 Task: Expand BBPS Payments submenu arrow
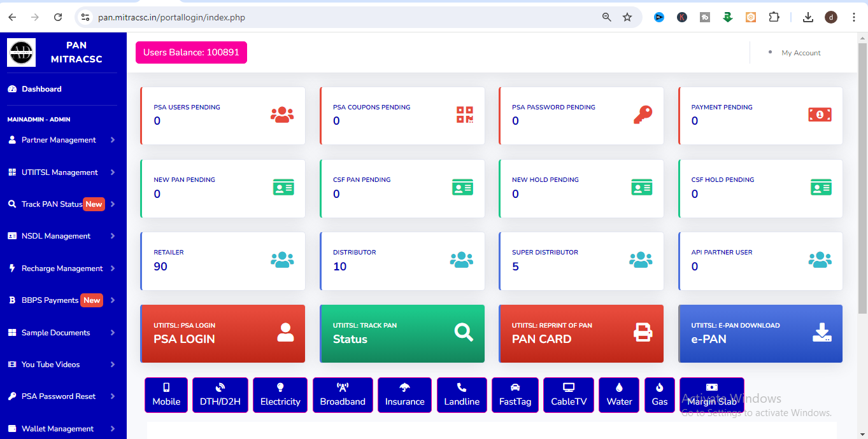tap(113, 300)
